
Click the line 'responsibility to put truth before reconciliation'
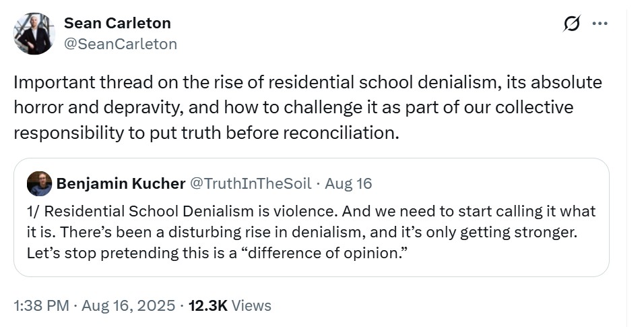coord(206,131)
